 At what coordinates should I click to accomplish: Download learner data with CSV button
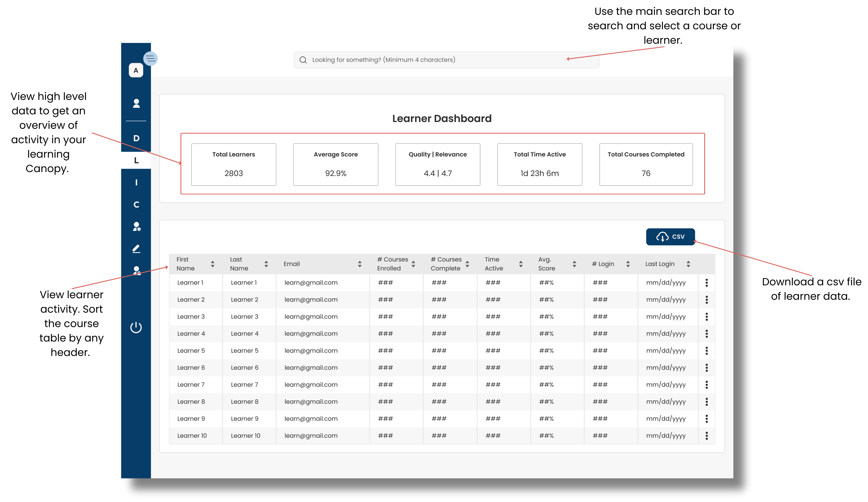[x=670, y=237]
